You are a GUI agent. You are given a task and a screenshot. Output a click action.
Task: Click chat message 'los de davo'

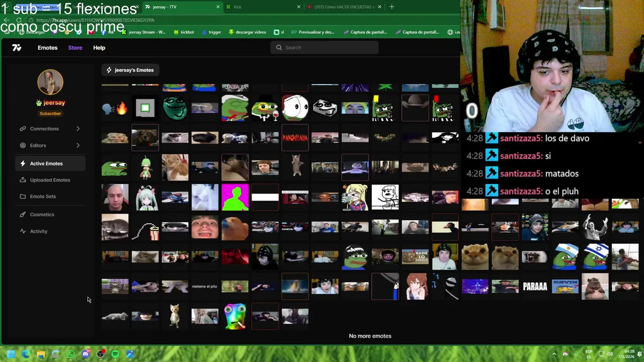[567, 138]
